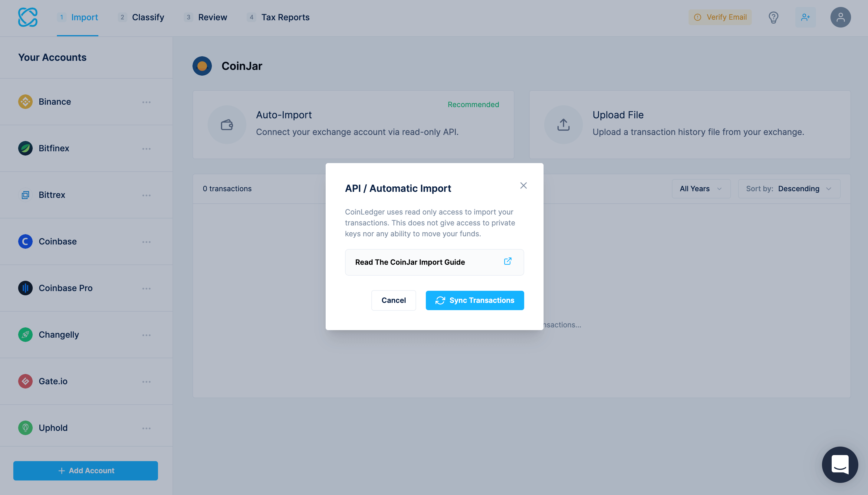Open the three-dot menu for Bittrex
Image resolution: width=868 pixels, height=495 pixels.
tap(147, 195)
